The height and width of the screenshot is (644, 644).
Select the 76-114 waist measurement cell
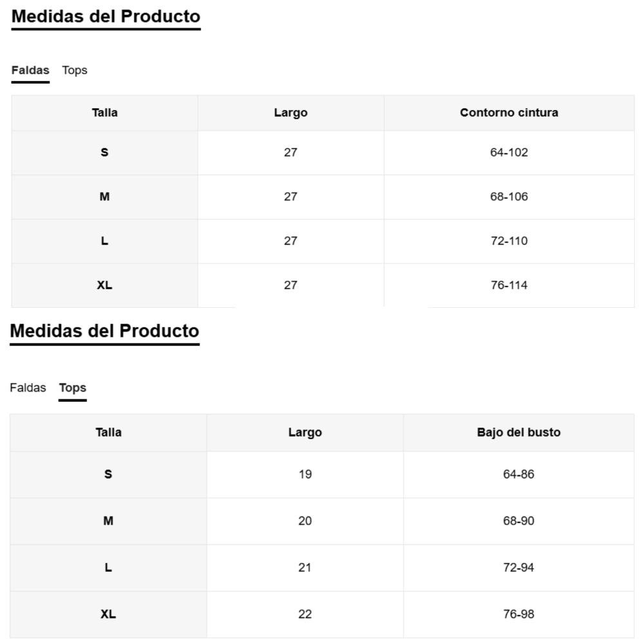tap(509, 285)
